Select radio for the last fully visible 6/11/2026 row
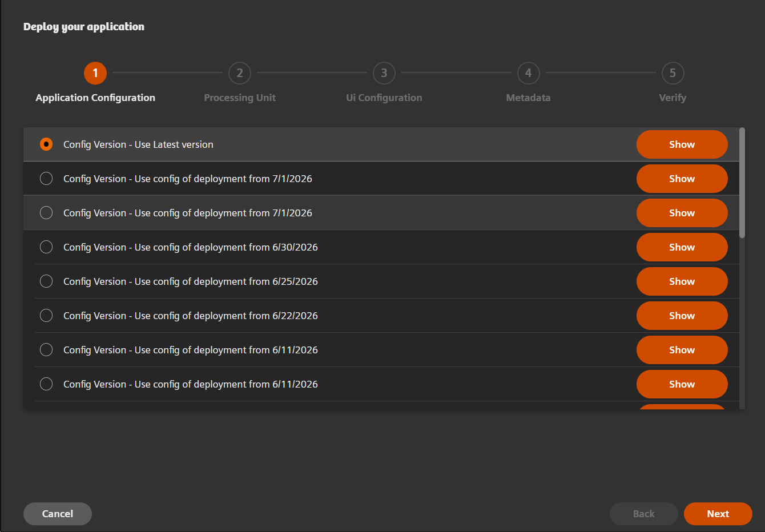Image resolution: width=765 pixels, height=532 pixels. (x=46, y=384)
